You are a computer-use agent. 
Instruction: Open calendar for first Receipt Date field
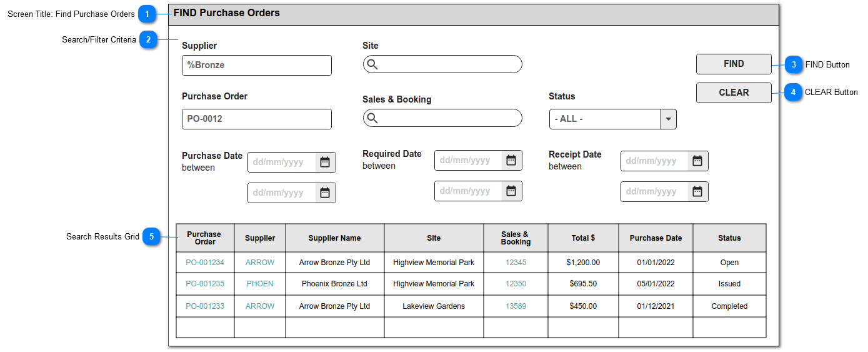[697, 161]
